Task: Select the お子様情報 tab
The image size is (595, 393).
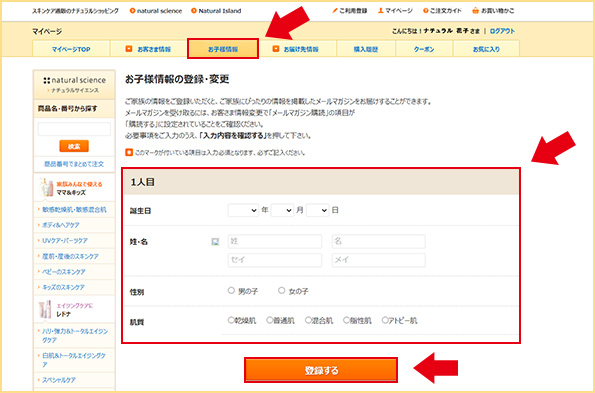Action: (223, 49)
